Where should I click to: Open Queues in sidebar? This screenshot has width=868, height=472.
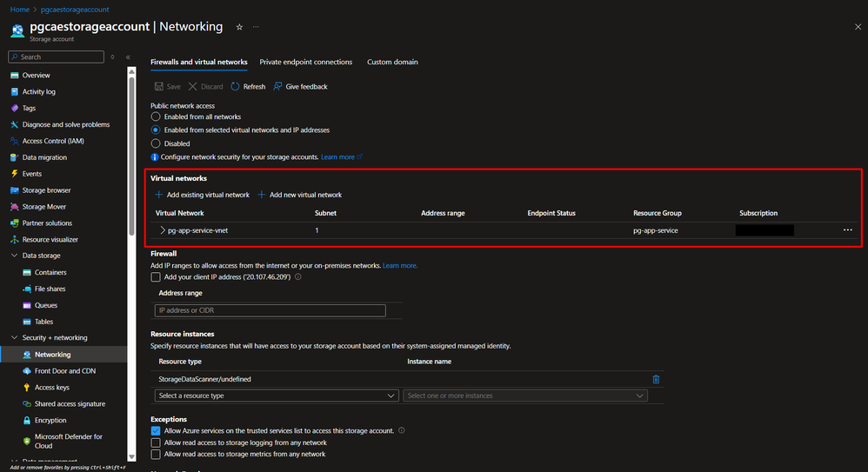tap(46, 305)
